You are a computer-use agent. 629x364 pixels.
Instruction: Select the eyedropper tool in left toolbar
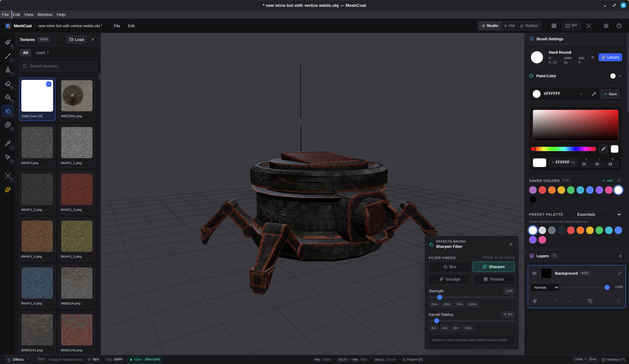(x=8, y=143)
